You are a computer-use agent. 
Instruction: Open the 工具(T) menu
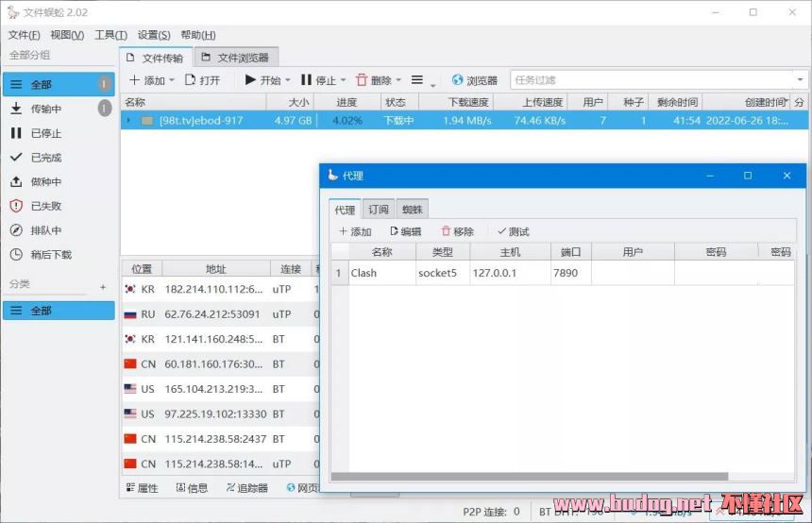tap(110, 35)
